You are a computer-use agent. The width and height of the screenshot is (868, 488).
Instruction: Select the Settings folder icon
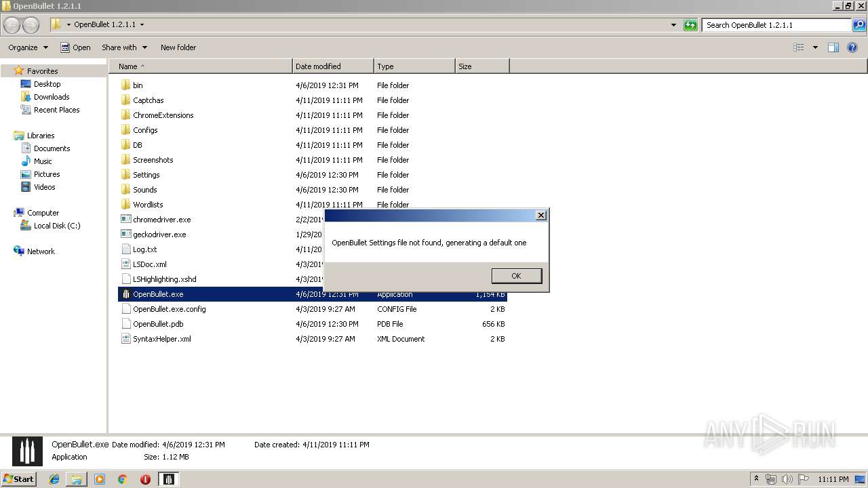click(125, 175)
